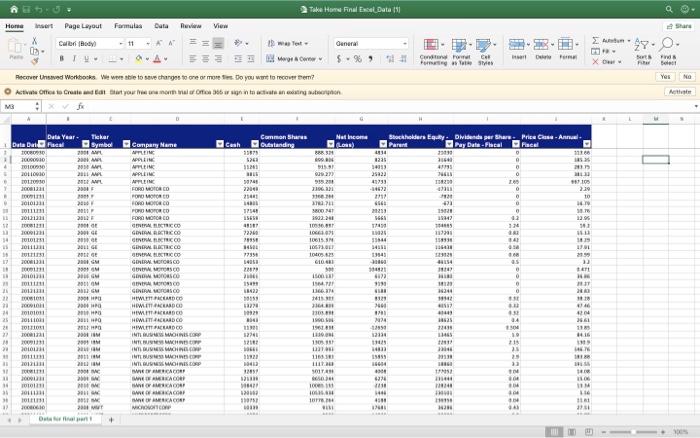Switch to the Review tab
The height and width of the screenshot is (438, 700).
(x=191, y=26)
